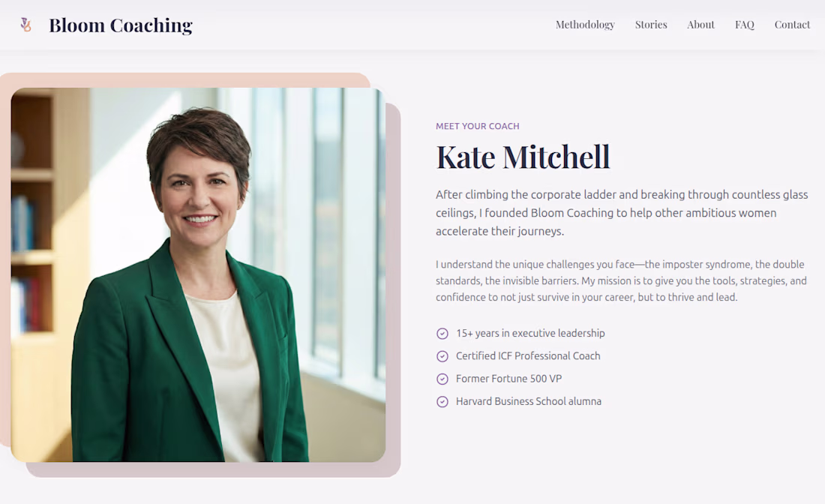Click the Bloom Coaching brand name
Screen dimensions: 825x504
point(121,25)
